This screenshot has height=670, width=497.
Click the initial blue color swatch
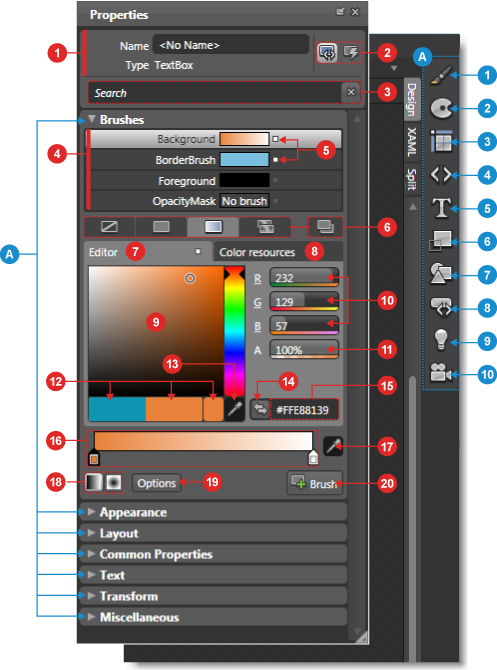click(x=117, y=409)
